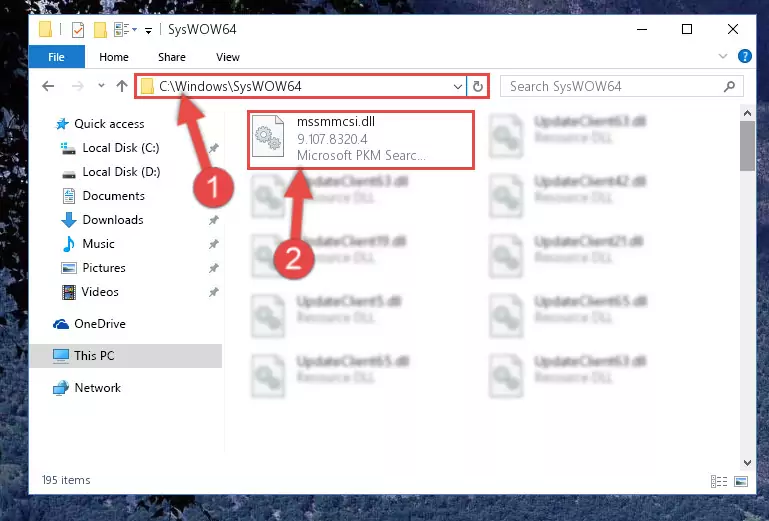
Task: Switch to the View ribbon tab
Action: coord(228,57)
